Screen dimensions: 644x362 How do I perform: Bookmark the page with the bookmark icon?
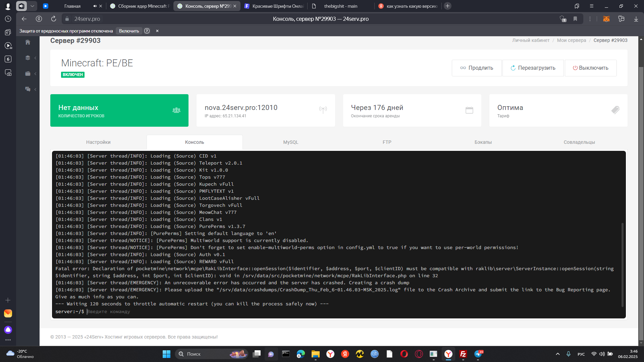pos(575,19)
